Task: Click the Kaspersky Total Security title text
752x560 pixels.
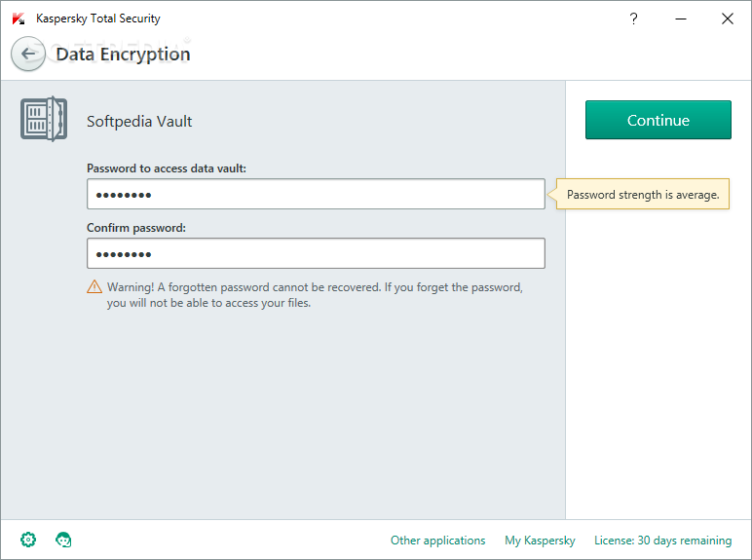Action: coord(98,19)
